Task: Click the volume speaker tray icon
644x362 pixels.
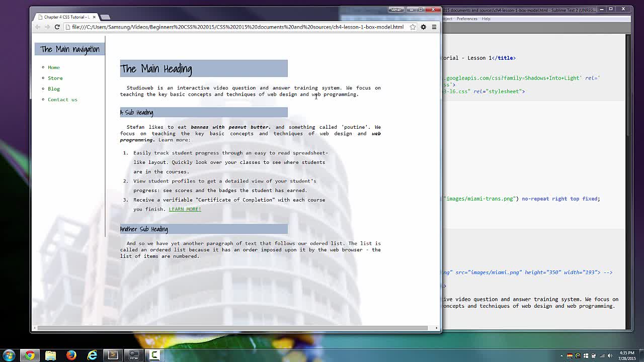Action: tap(610, 356)
